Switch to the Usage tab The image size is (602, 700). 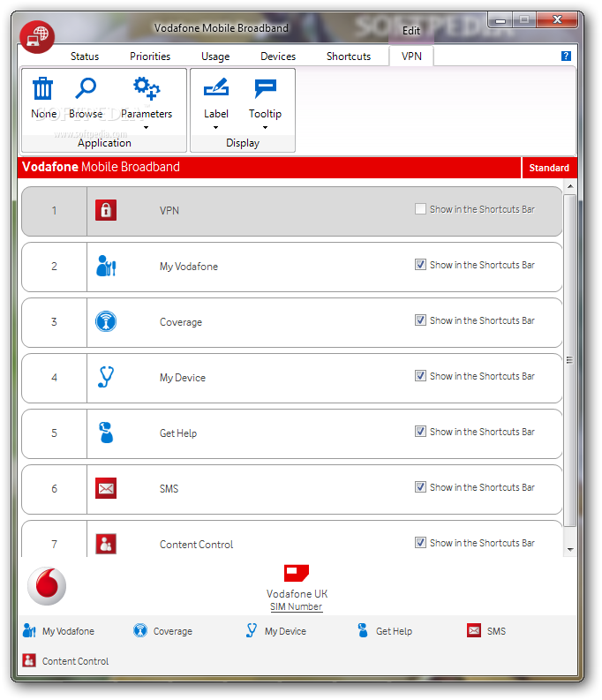coord(215,56)
